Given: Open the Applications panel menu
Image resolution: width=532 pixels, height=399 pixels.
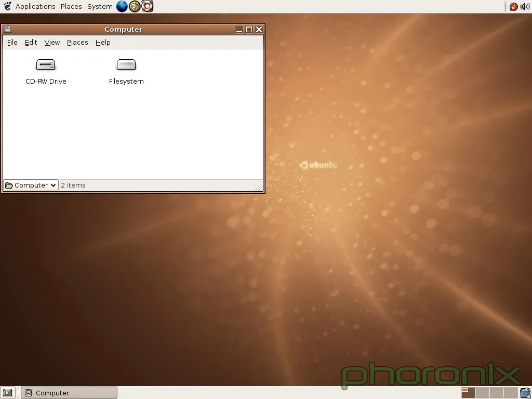Looking at the screenshot, I should click(x=35, y=6).
